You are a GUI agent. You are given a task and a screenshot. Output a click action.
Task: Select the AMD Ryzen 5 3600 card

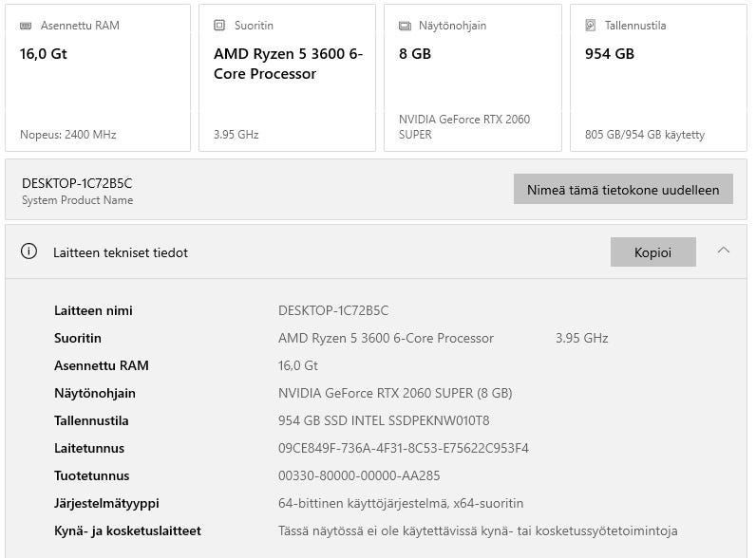[289, 78]
